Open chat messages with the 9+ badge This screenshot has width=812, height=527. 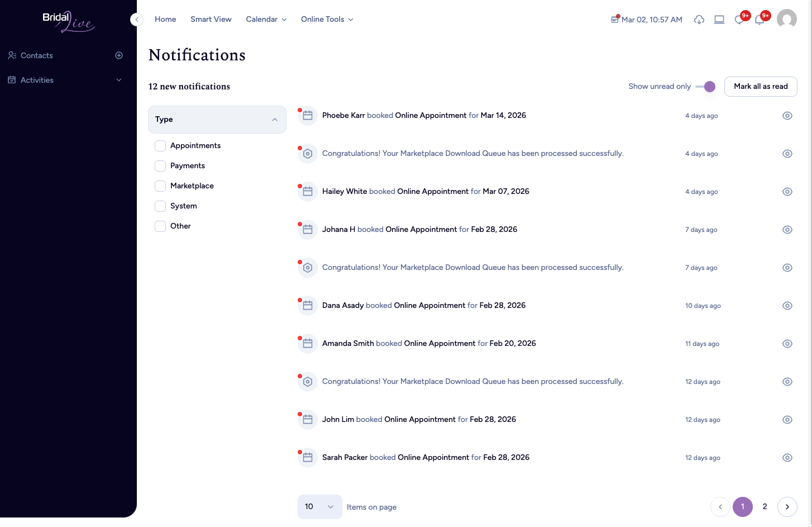click(x=739, y=20)
